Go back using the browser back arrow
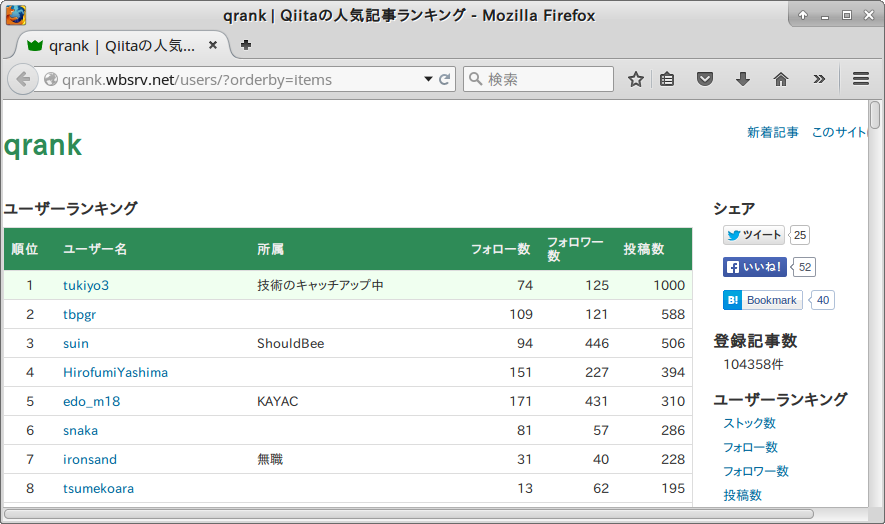 point(23,80)
